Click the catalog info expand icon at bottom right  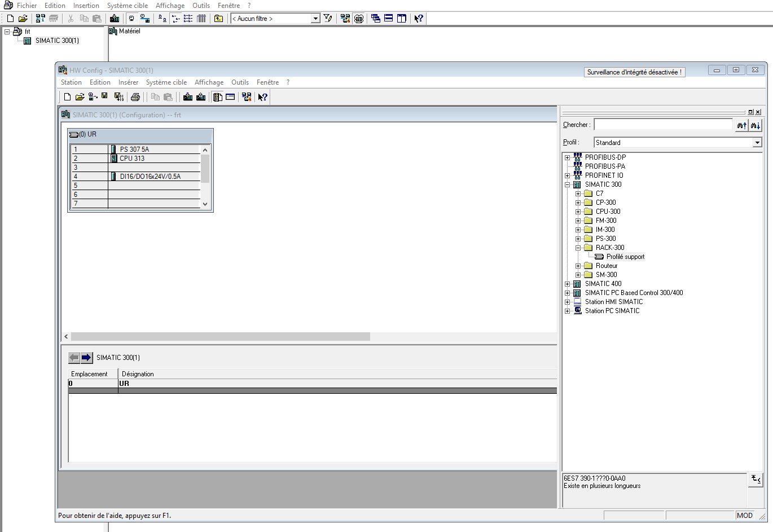click(756, 480)
